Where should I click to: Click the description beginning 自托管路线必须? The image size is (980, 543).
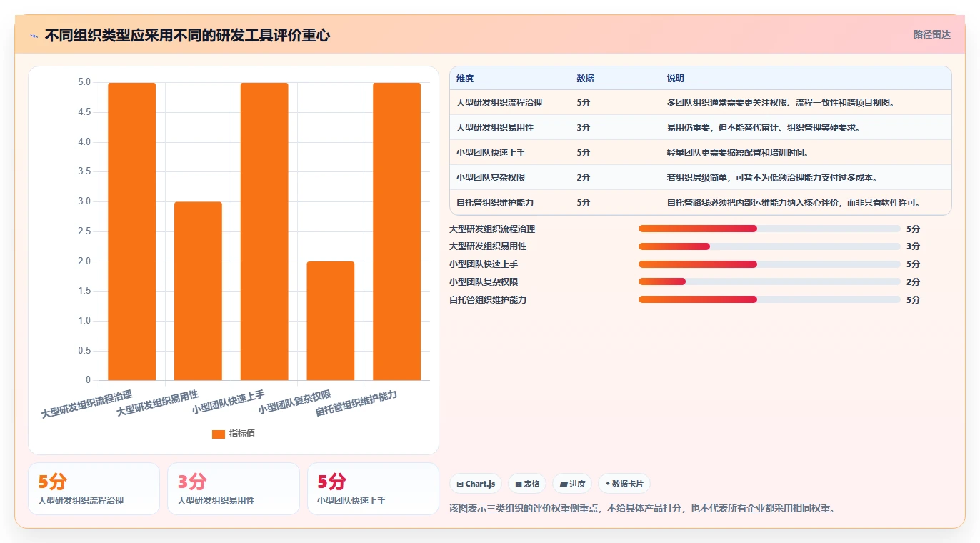click(794, 203)
